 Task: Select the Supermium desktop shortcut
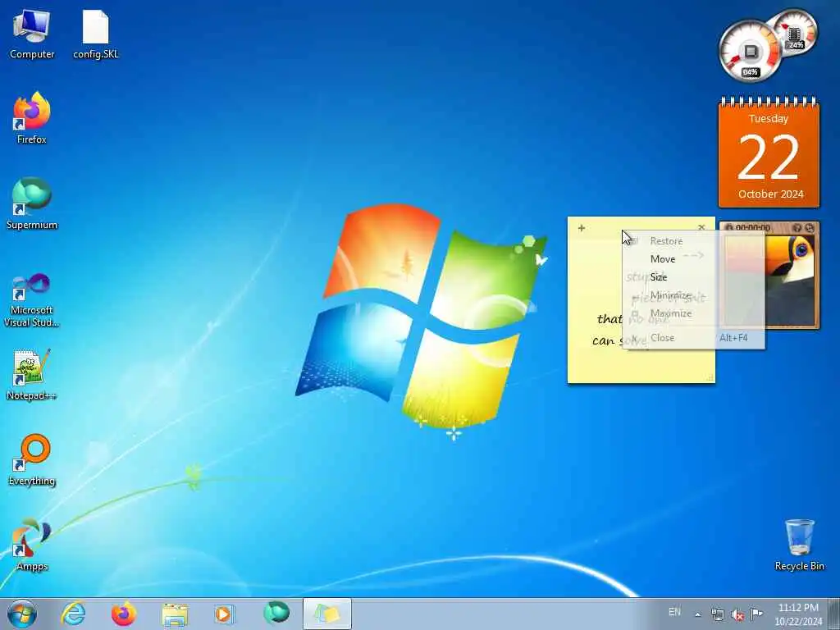coord(32,203)
